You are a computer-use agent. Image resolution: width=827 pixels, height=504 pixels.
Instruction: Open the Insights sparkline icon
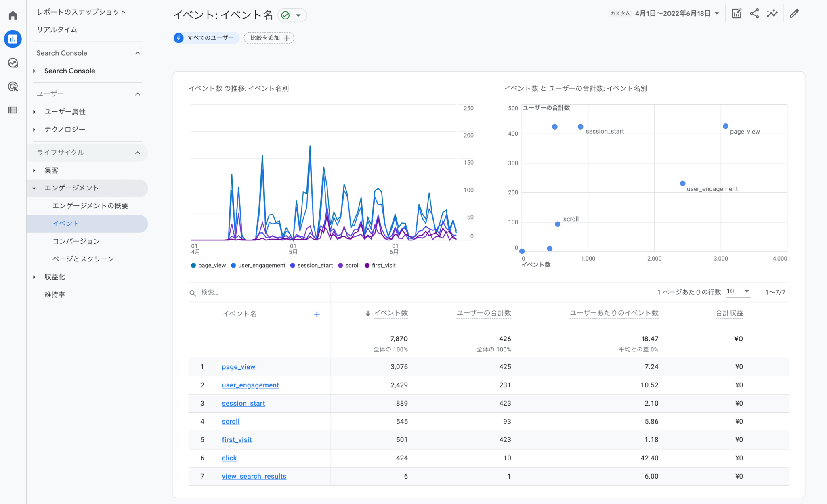(x=772, y=13)
